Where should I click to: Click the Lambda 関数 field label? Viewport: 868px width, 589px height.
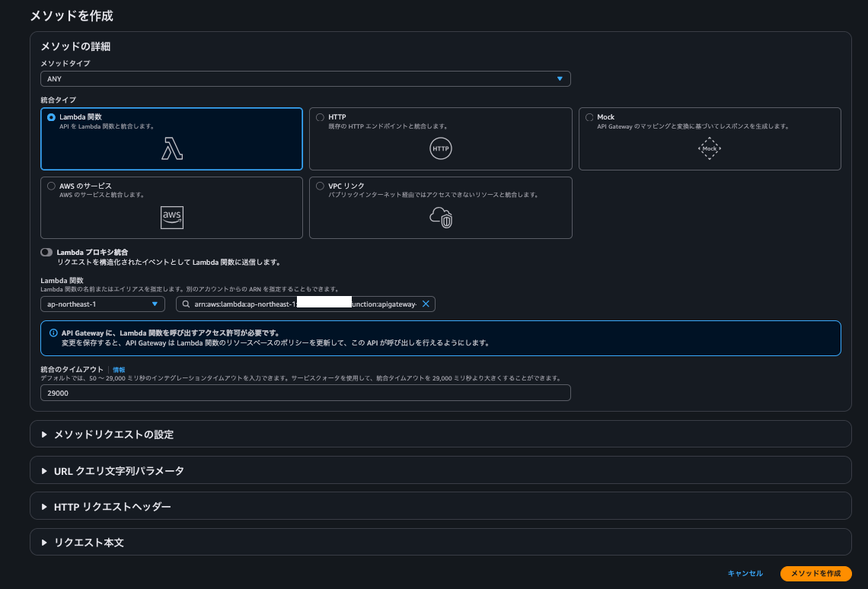(62, 280)
